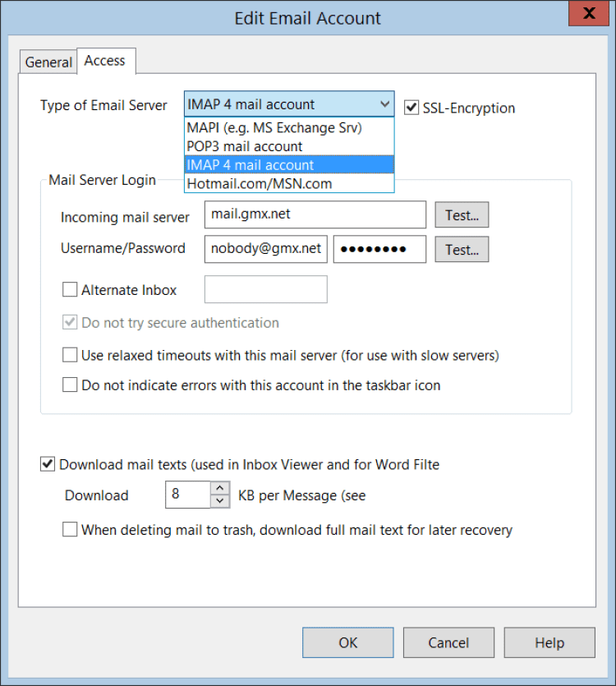Close the Edit Email Account dialog

(589, 13)
